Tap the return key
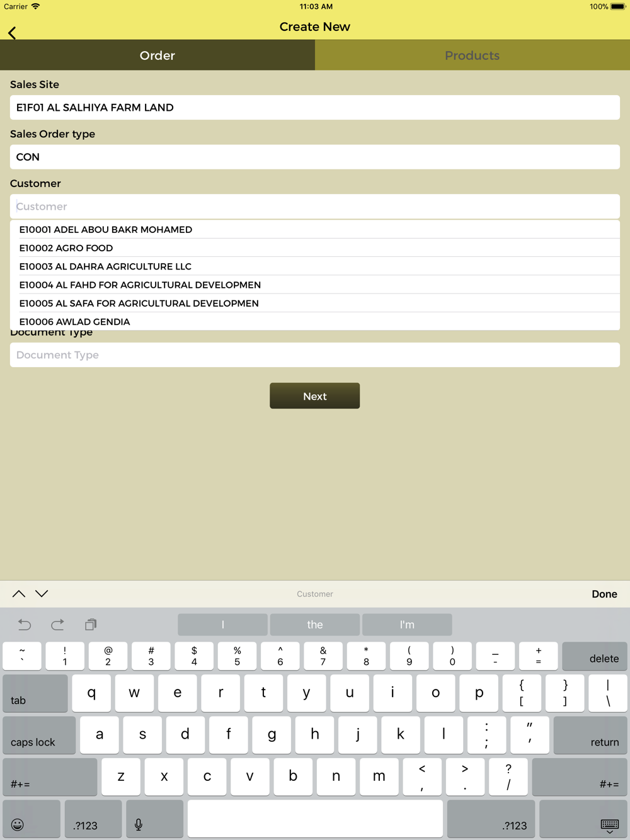The height and width of the screenshot is (840, 630). (590, 735)
